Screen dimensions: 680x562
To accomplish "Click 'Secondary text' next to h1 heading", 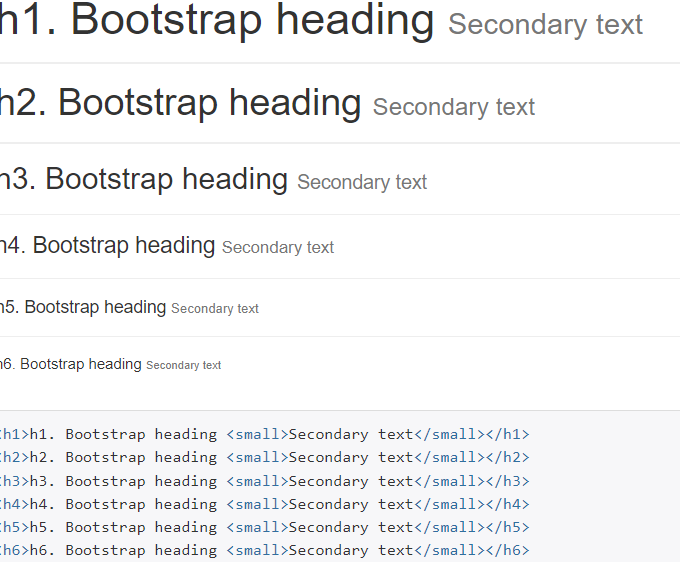I will [545, 25].
